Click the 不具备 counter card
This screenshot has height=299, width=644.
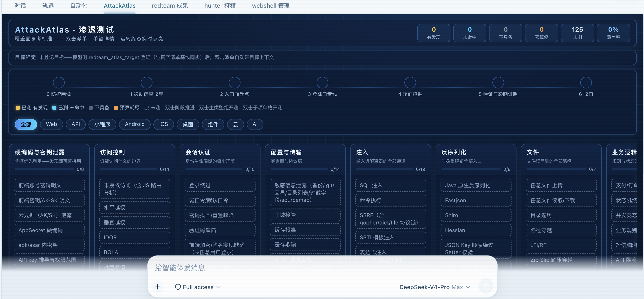click(x=505, y=33)
